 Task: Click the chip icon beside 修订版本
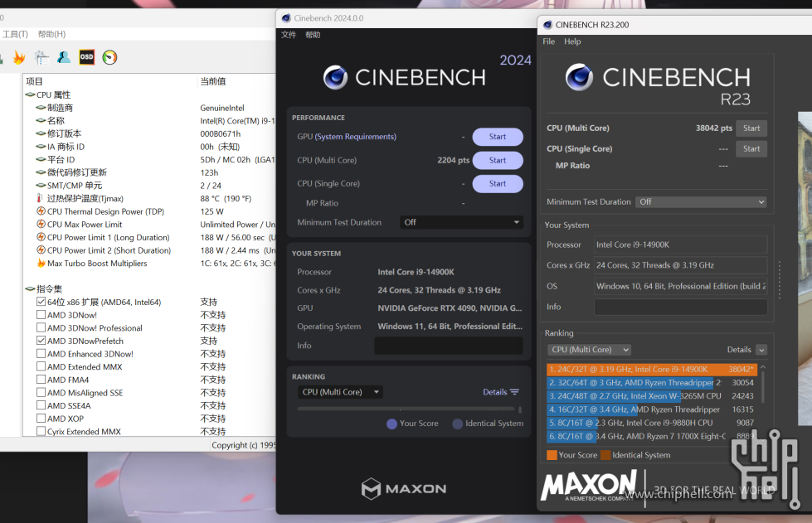coord(41,133)
